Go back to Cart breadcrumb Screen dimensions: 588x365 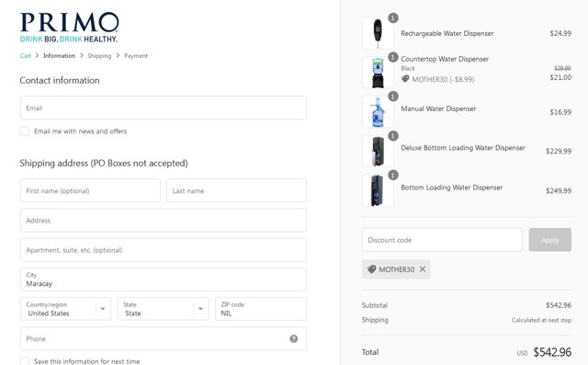point(25,55)
